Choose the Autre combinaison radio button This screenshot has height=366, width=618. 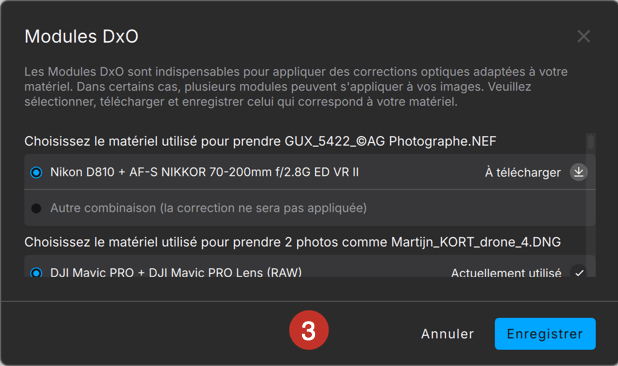(36, 208)
